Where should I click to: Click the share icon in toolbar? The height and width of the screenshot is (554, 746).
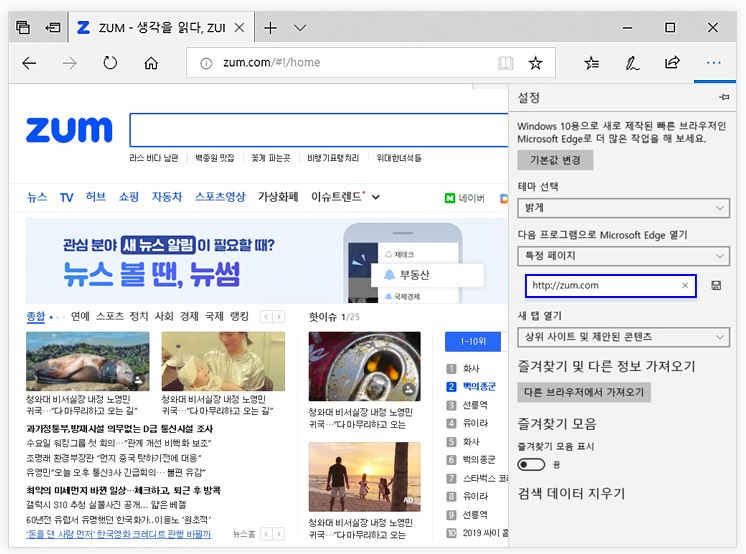pos(672,62)
